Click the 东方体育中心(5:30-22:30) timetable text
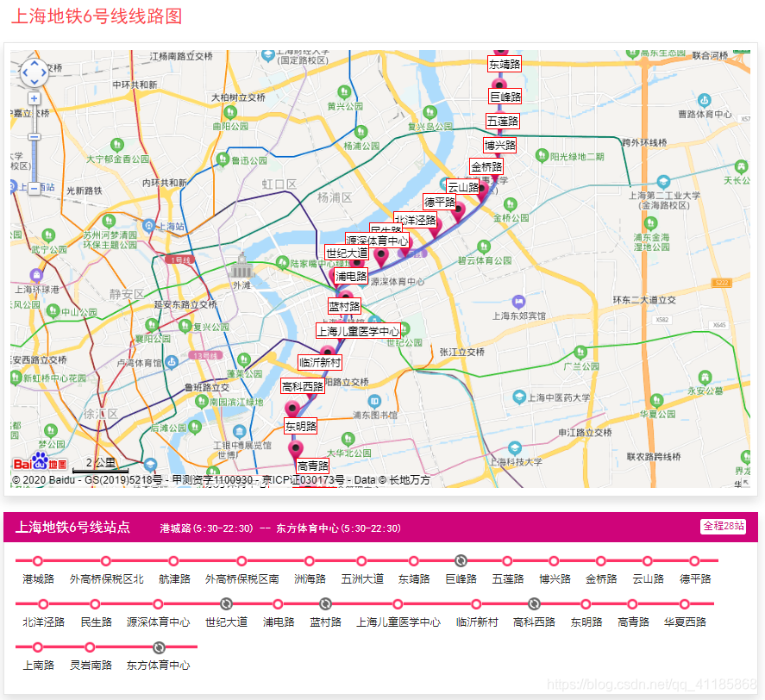The height and width of the screenshot is (700, 765). (339, 528)
